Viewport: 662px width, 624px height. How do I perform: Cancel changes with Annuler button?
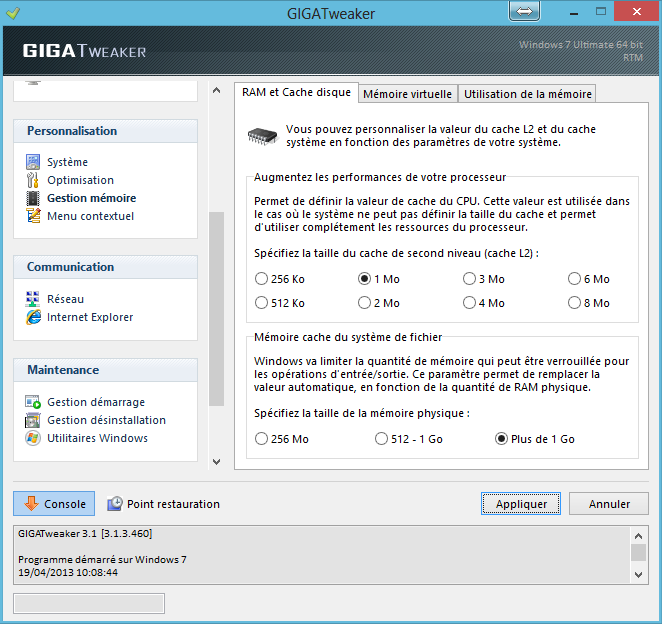(609, 504)
